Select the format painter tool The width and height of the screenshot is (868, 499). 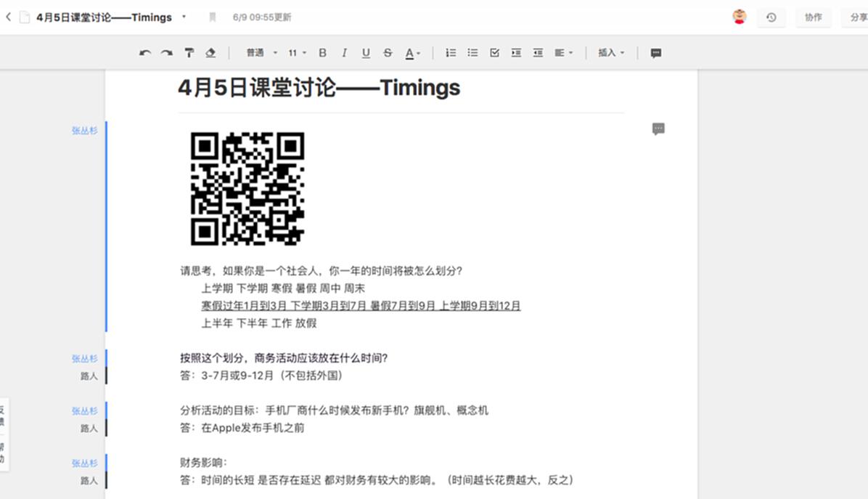pyautogui.click(x=189, y=52)
